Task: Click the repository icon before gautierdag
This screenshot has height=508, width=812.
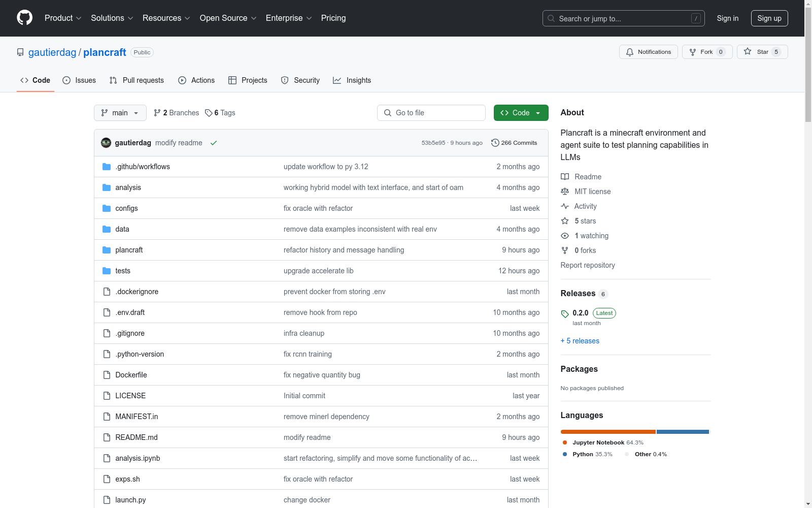Action: click(x=20, y=52)
